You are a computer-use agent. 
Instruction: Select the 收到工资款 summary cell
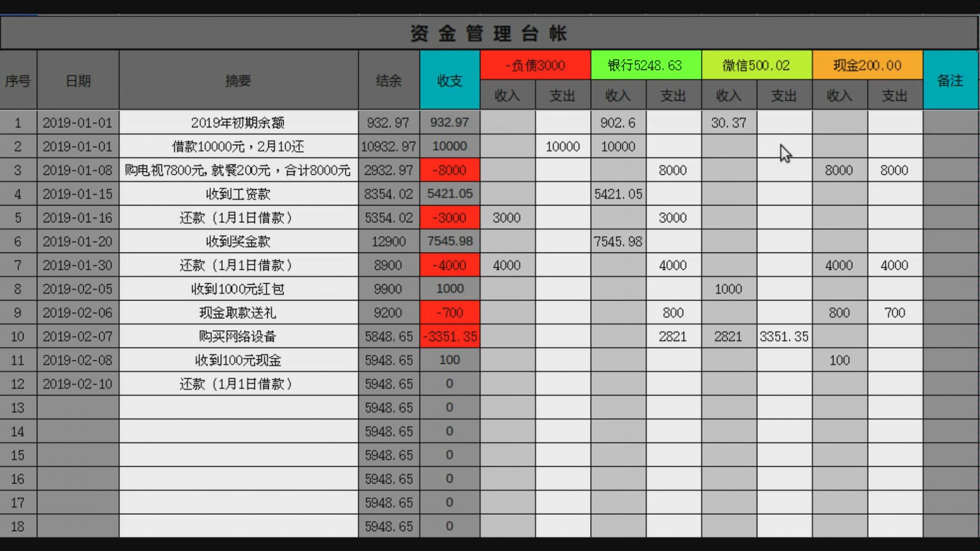point(239,194)
